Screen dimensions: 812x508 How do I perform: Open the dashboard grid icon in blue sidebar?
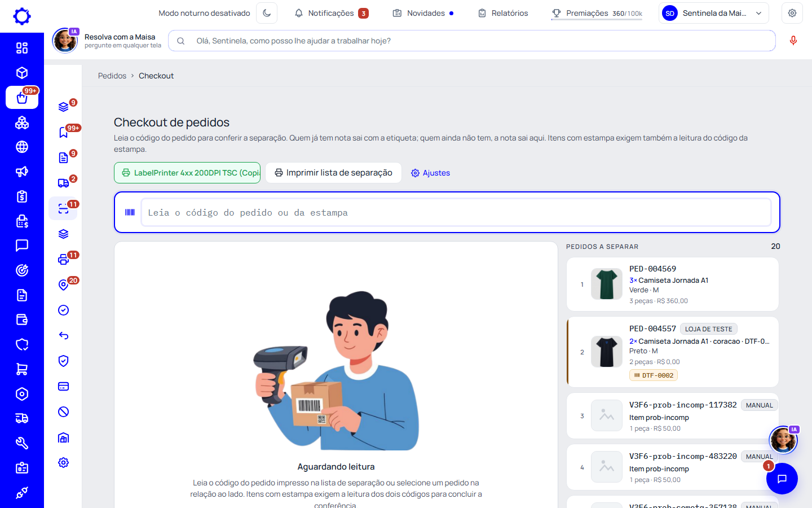[x=22, y=48]
